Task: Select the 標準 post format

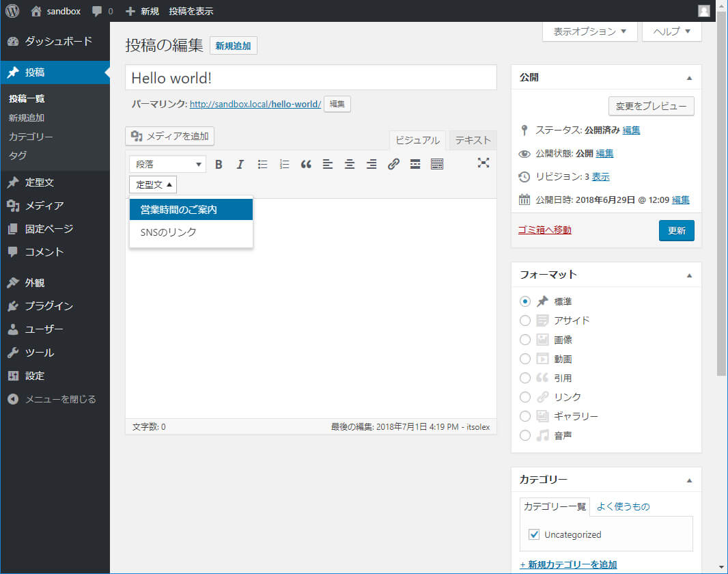Action: pyautogui.click(x=524, y=301)
